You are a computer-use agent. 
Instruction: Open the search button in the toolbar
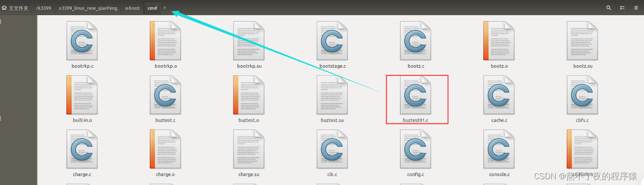608,8
